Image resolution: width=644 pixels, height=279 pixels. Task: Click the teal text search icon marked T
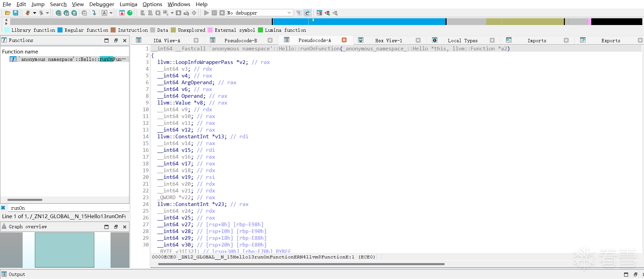pos(66,13)
